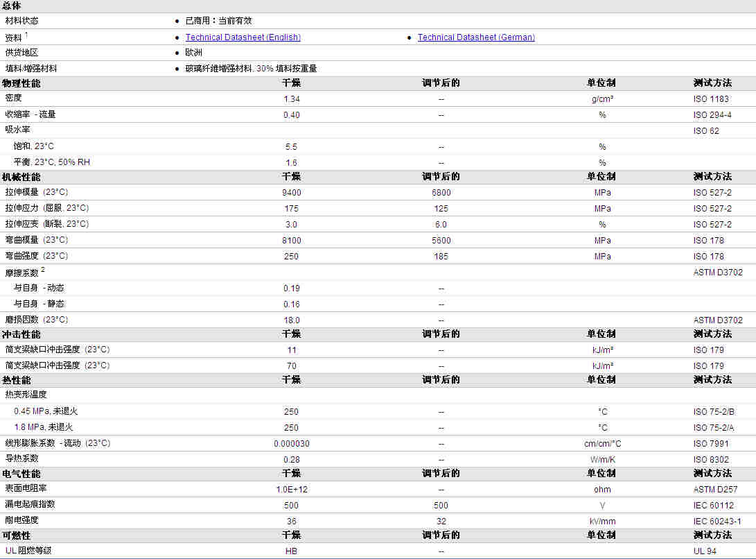Select tensile modulus conditioned value 6800
The width and height of the screenshot is (756, 559).
coord(441,193)
